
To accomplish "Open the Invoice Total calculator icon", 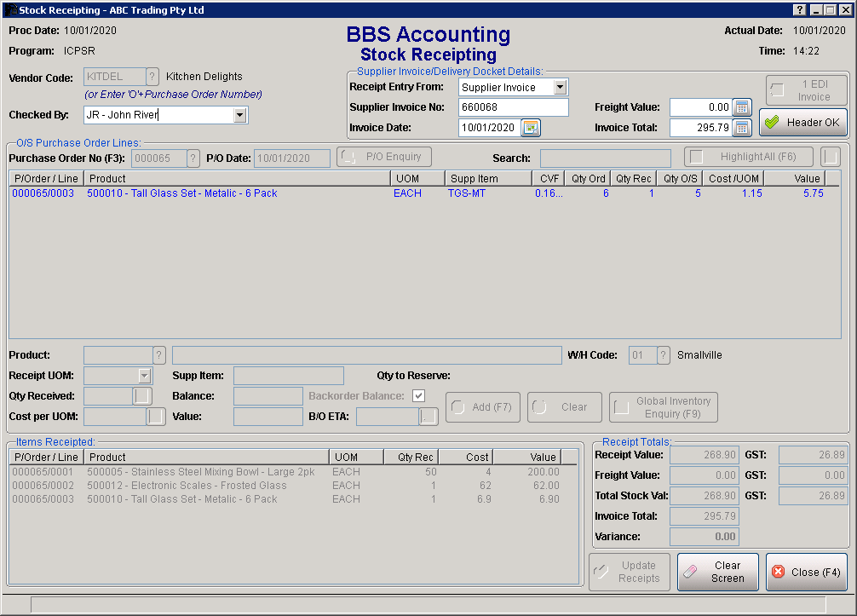I will [742, 128].
